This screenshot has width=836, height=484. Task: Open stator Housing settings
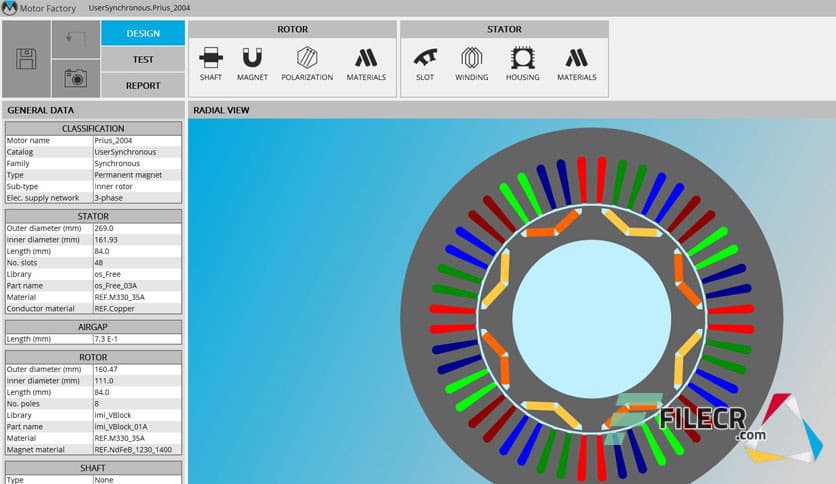coord(522,64)
